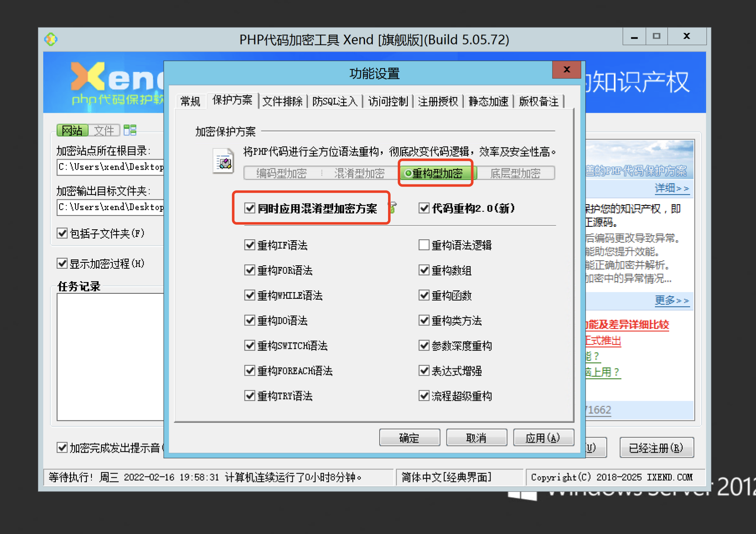Click the 已经注册(R) button
The image size is (756, 534).
pos(657,448)
